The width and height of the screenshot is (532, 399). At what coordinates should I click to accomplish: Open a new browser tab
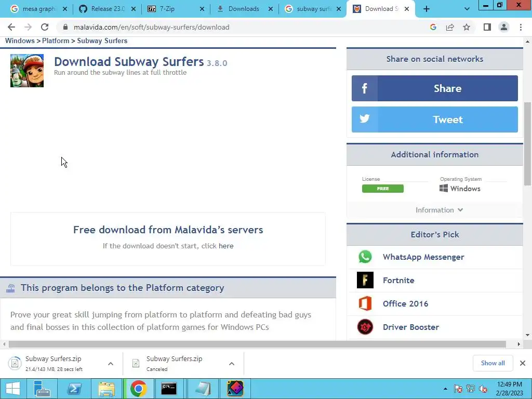click(x=427, y=9)
